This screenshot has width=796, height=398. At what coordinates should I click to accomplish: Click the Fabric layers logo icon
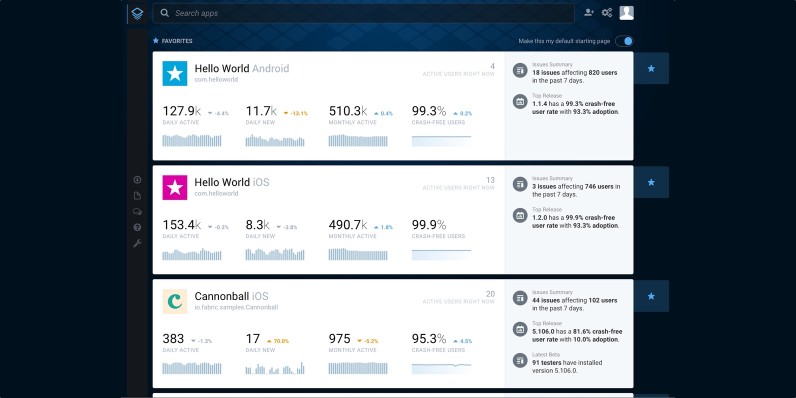[x=137, y=14]
